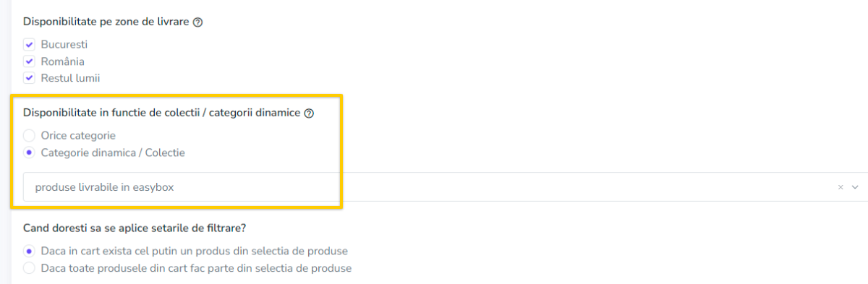
Task: Select the Orice categorie radio option
Action: (x=29, y=135)
